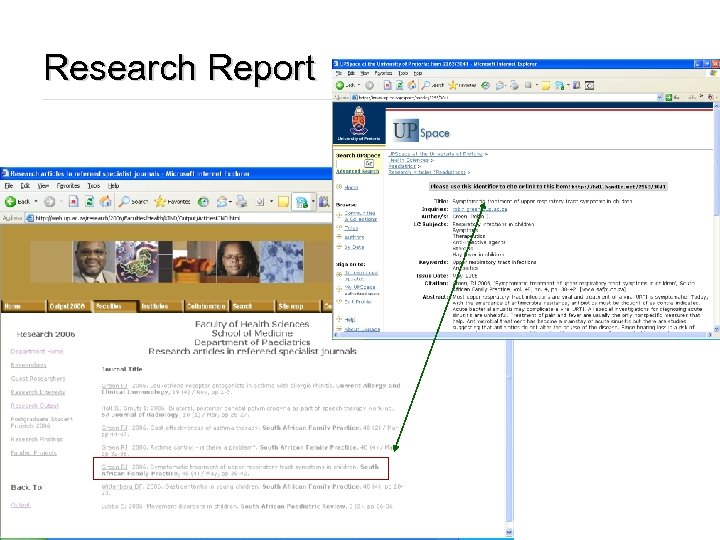Select Collaboration navigation tab
The image size is (720, 540).
(x=206, y=306)
